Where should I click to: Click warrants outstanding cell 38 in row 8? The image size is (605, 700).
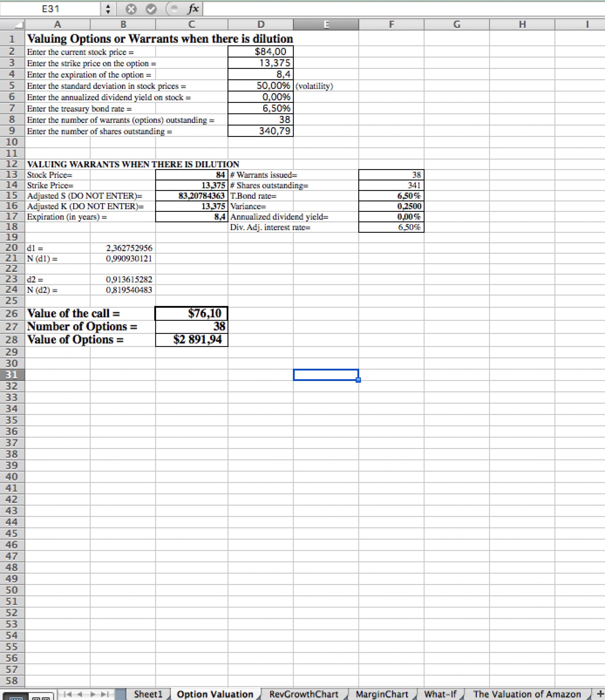click(x=260, y=119)
